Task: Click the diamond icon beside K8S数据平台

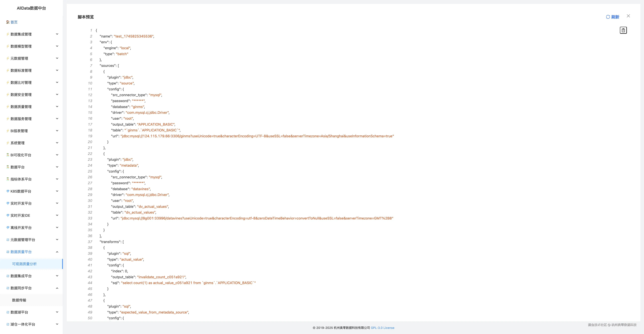Action: tap(8, 191)
